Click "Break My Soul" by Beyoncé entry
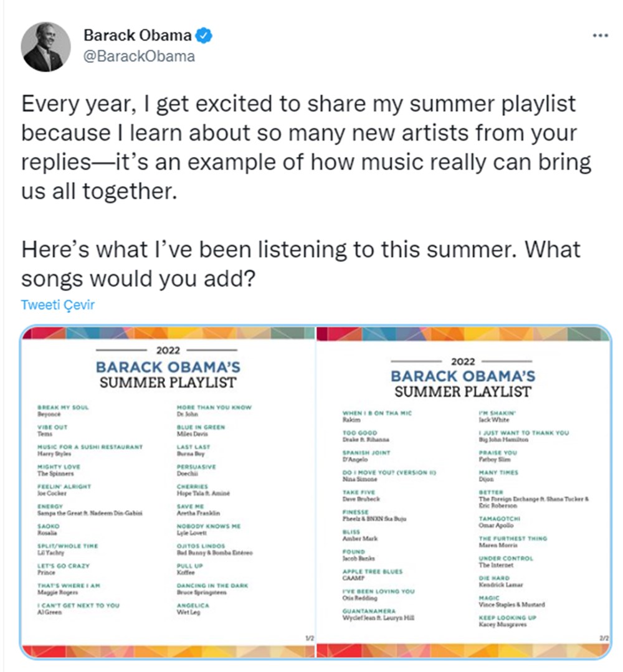This screenshot has height=672, width=623. [63, 410]
